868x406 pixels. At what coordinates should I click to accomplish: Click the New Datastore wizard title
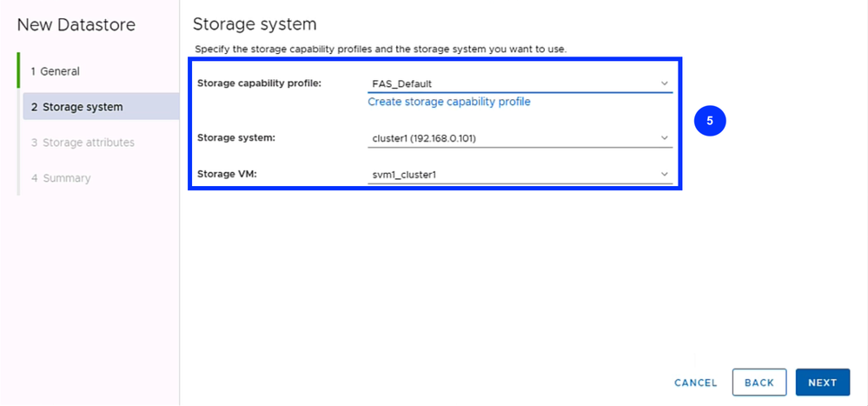click(x=76, y=25)
